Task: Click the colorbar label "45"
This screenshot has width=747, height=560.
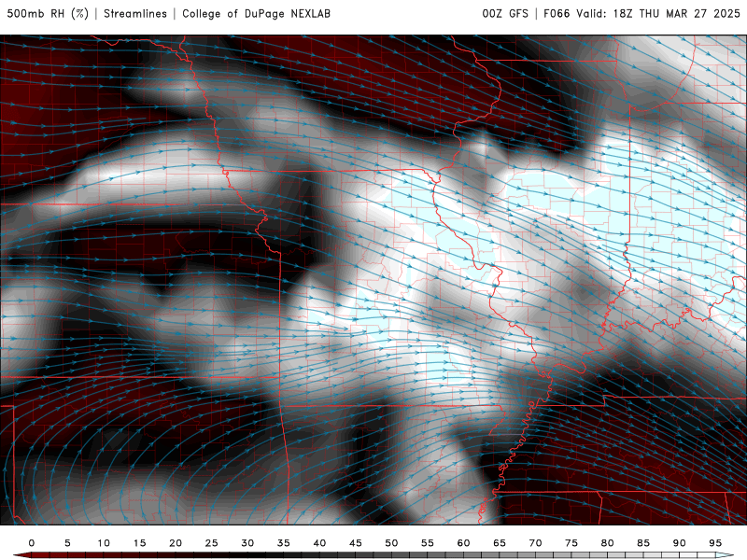Action: point(356,543)
